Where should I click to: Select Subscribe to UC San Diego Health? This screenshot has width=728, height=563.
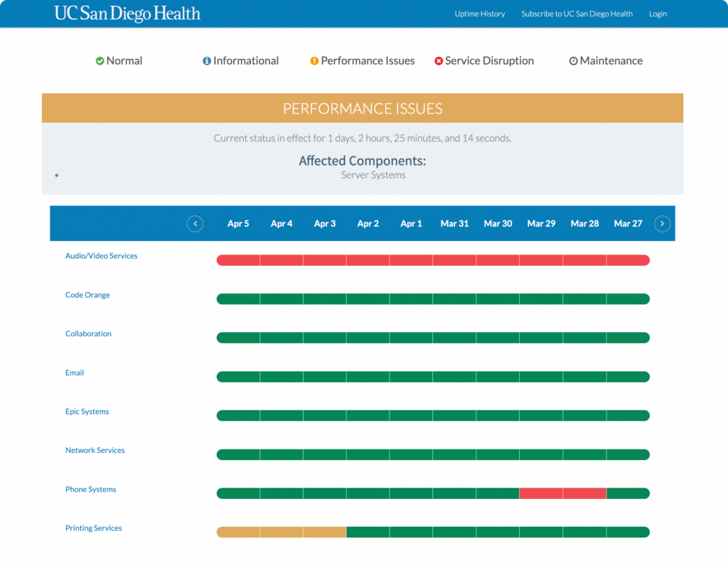[577, 14]
